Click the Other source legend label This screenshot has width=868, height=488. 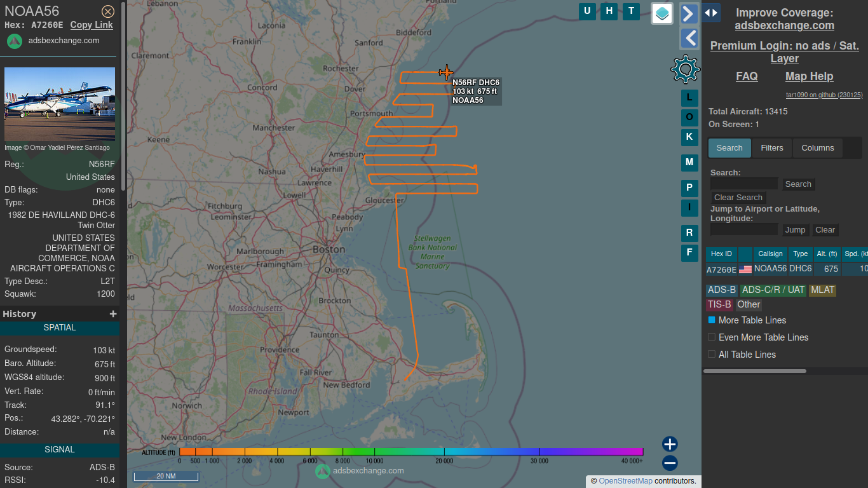coord(749,304)
